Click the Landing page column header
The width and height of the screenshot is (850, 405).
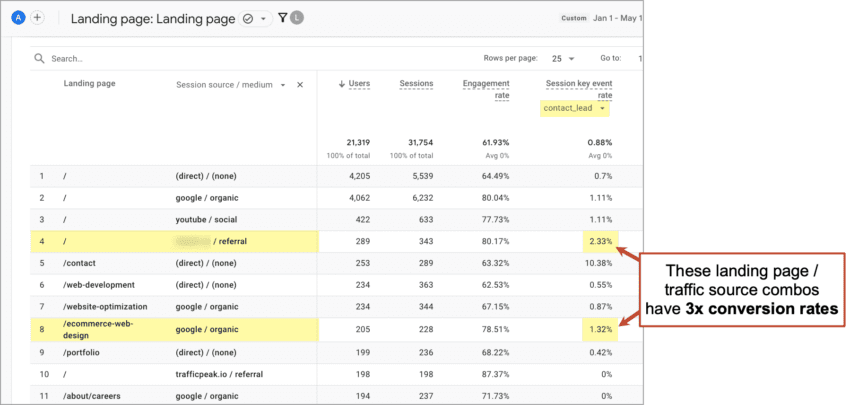point(87,85)
